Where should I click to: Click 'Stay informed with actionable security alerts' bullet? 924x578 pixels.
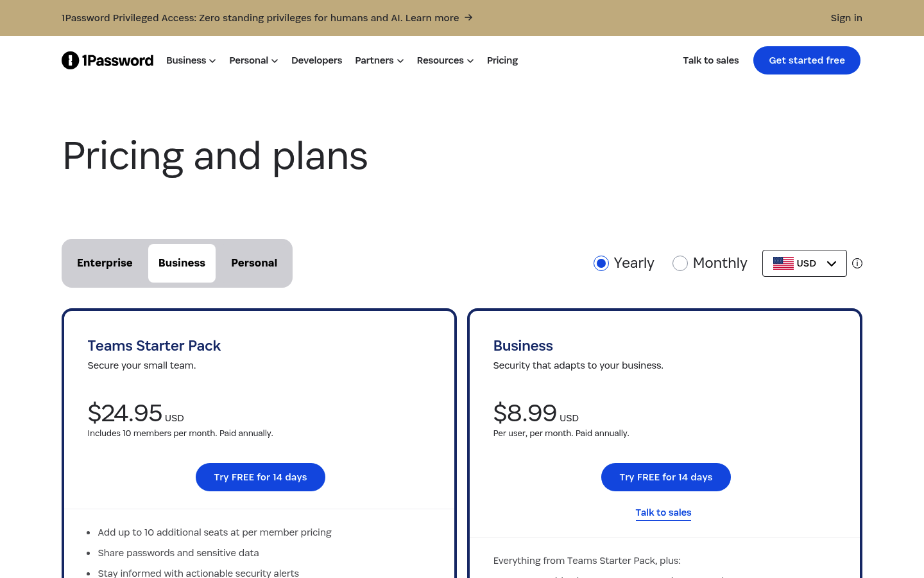tap(198, 573)
